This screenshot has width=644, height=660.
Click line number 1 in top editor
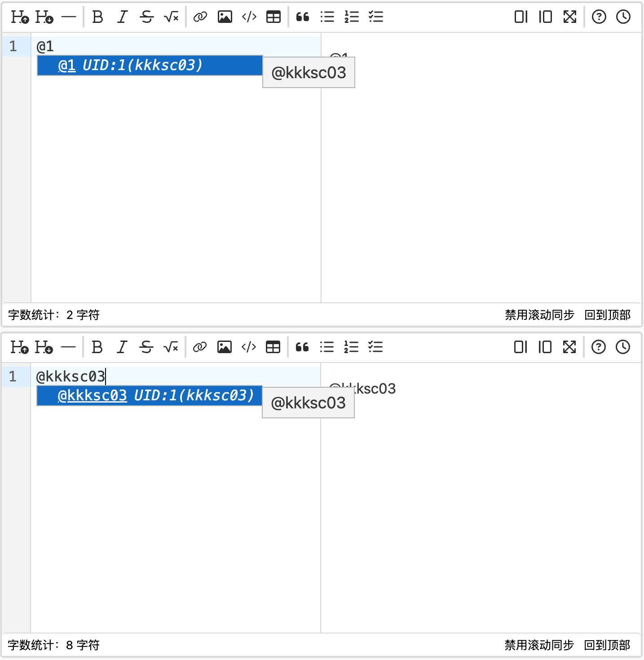[x=13, y=46]
